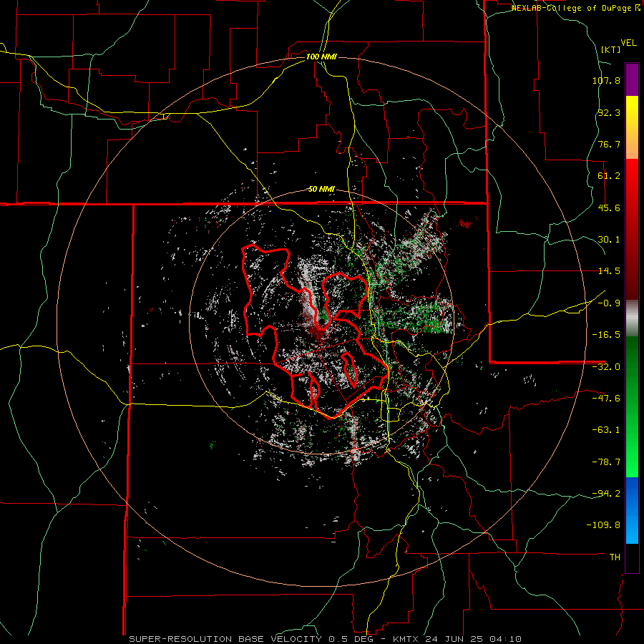644x644 pixels.
Task: Pick the blue segment of velocity color bar
Action: (632, 510)
